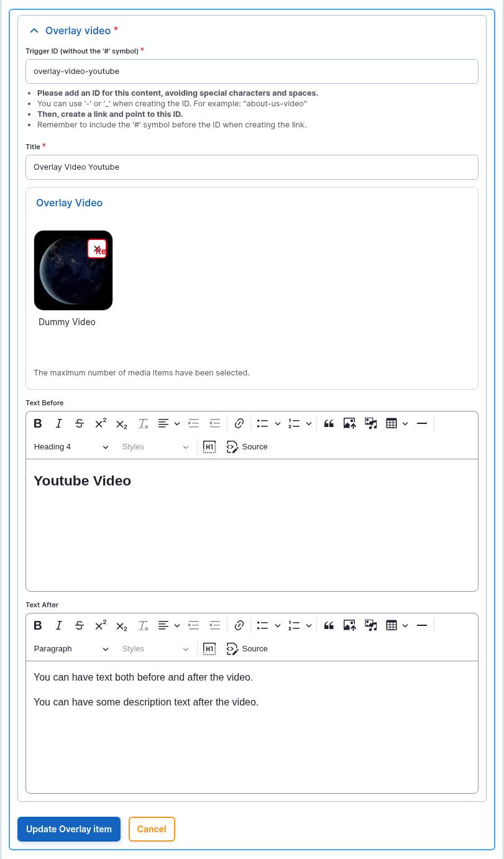Screen dimensions: 504x859
Task: Toggle Strikethrough in Text Before editor
Action: 80,423
